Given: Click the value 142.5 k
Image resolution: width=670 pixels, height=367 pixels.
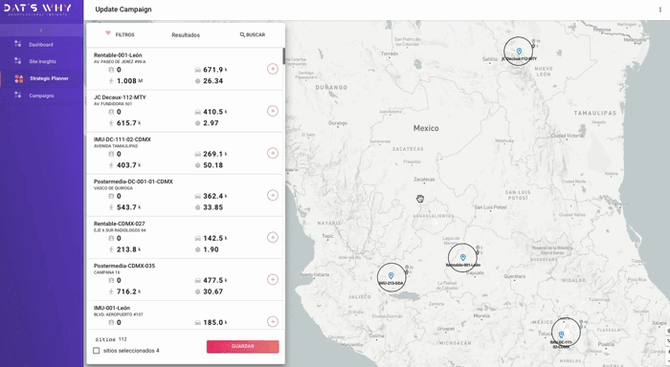Looking at the screenshot, I should 215,238.
